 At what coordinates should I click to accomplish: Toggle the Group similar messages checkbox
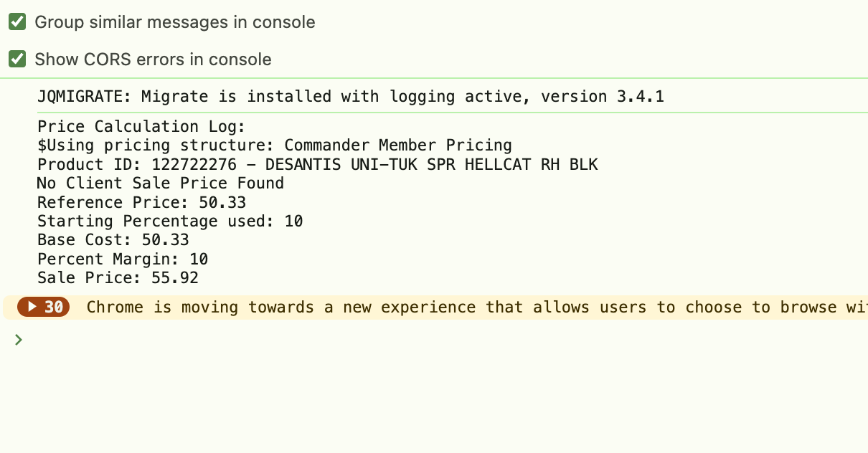tap(17, 22)
